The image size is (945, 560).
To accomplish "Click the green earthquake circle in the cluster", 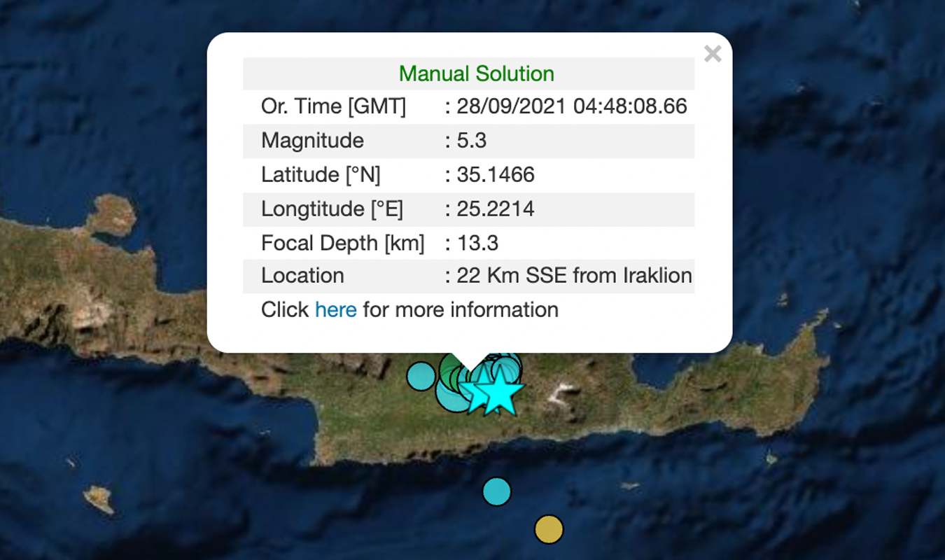I will (x=449, y=369).
